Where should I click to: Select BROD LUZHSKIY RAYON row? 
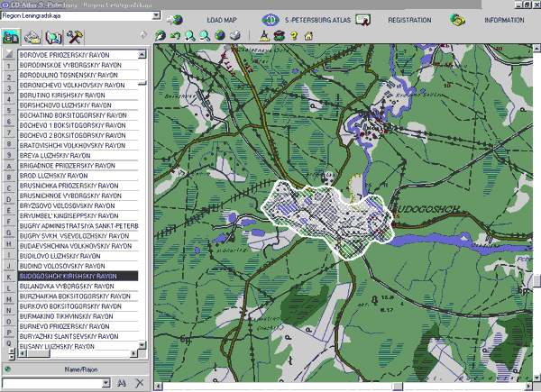[x=78, y=176]
